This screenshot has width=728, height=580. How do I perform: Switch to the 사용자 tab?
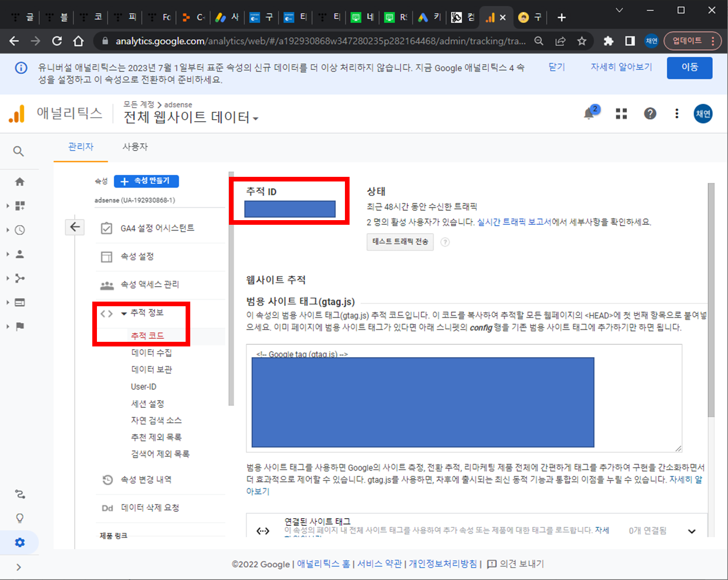tap(135, 147)
